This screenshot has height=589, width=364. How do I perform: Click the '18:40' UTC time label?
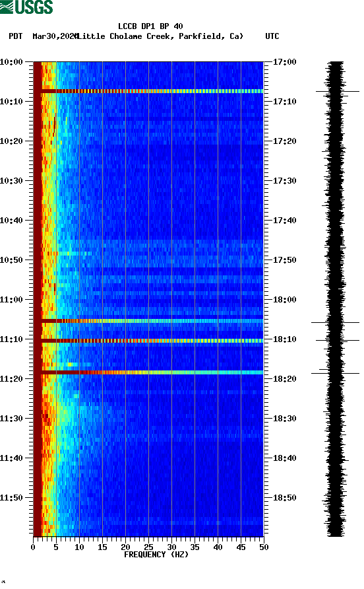pos(284,458)
